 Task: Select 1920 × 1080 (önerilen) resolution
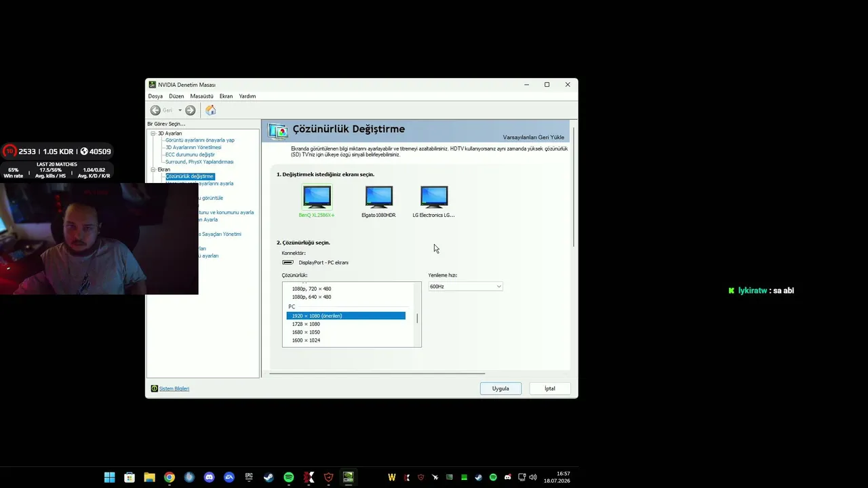point(346,316)
